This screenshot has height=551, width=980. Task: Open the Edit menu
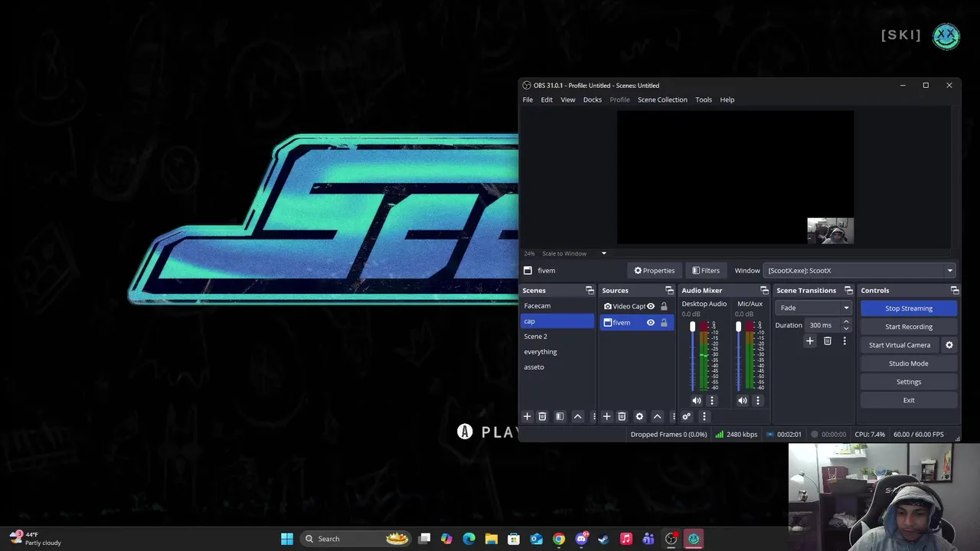(547, 99)
